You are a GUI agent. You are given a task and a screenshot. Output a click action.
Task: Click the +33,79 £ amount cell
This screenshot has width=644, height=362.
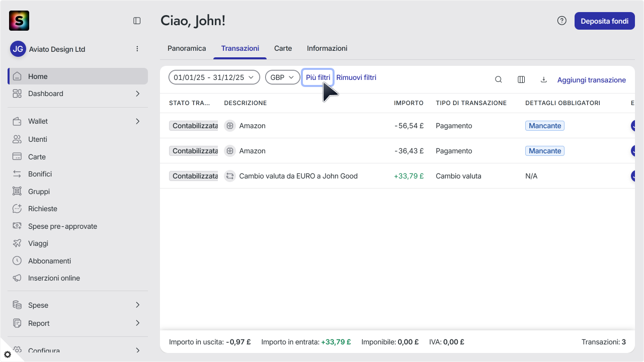coord(409,176)
